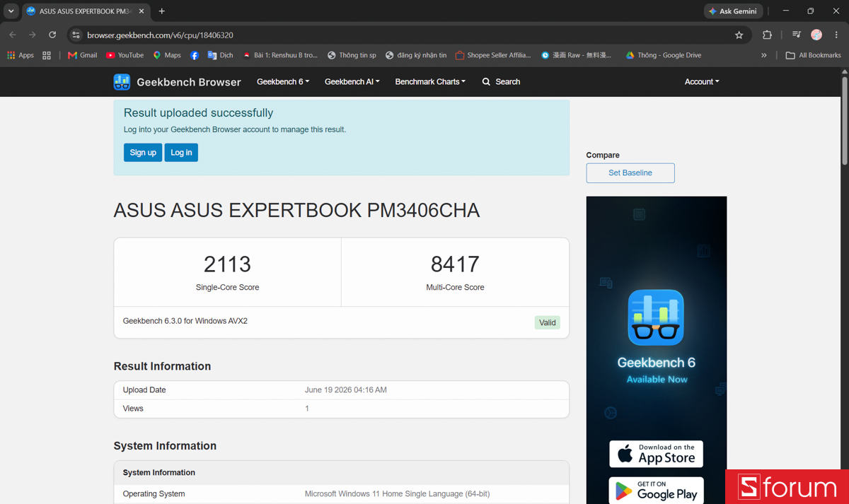
Task: Expand the Geekbench AI dropdown menu
Action: pyautogui.click(x=352, y=82)
